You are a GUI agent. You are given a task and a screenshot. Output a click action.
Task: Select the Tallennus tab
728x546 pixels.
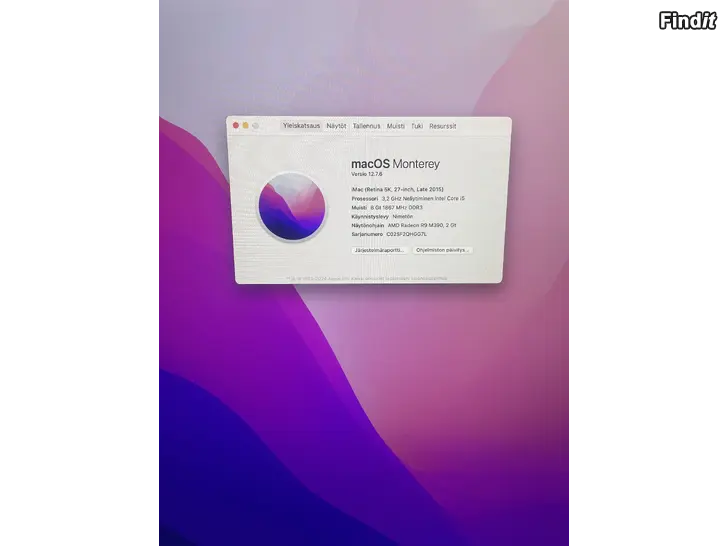[366, 126]
